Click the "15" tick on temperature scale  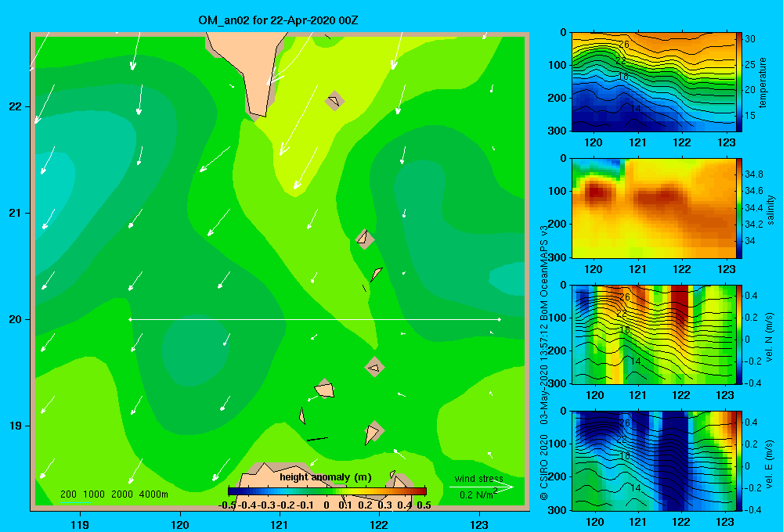click(750, 115)
